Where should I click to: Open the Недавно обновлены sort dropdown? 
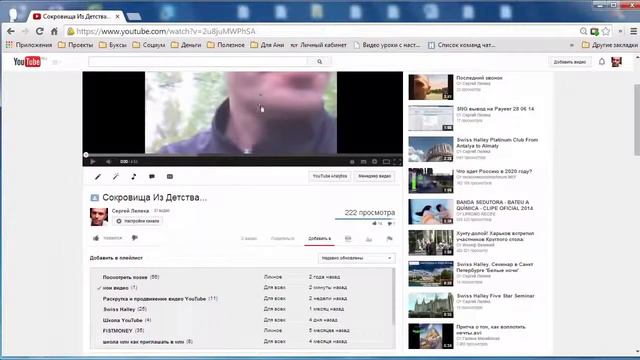pos(356,258)
